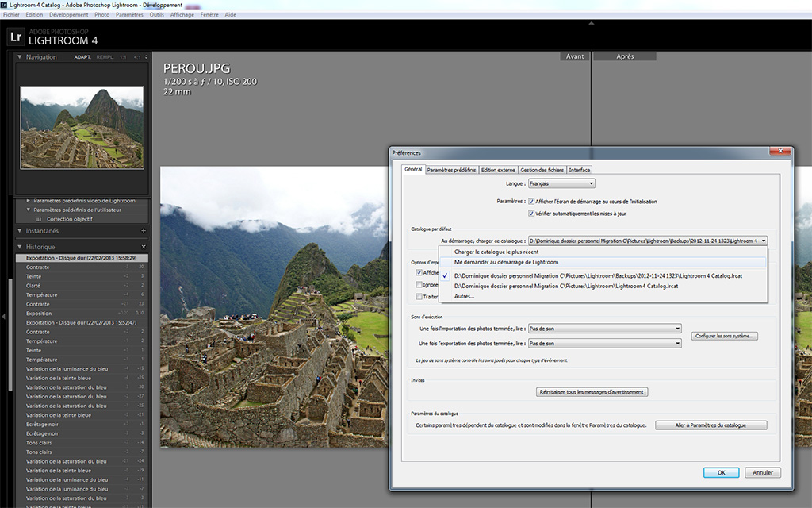This screenshot has width=812, height=508.
Task: Open the Paramètres menu
Action: (129, 15)
